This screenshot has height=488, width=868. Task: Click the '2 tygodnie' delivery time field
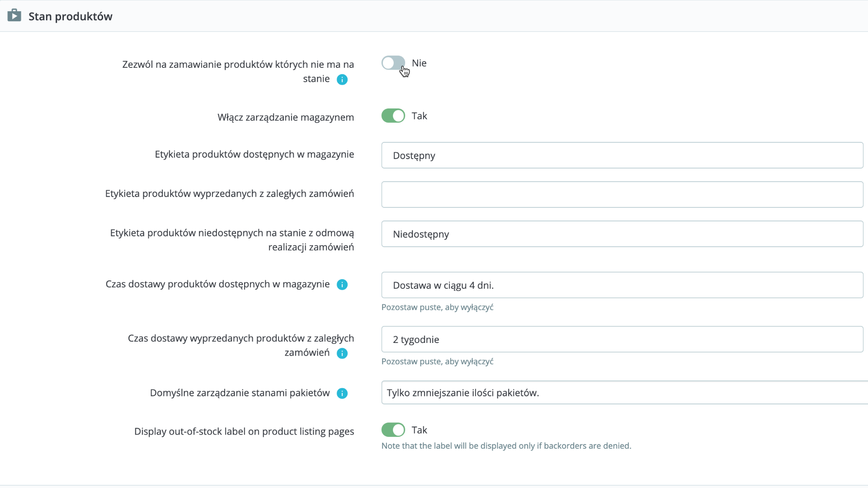pos(622,339)
